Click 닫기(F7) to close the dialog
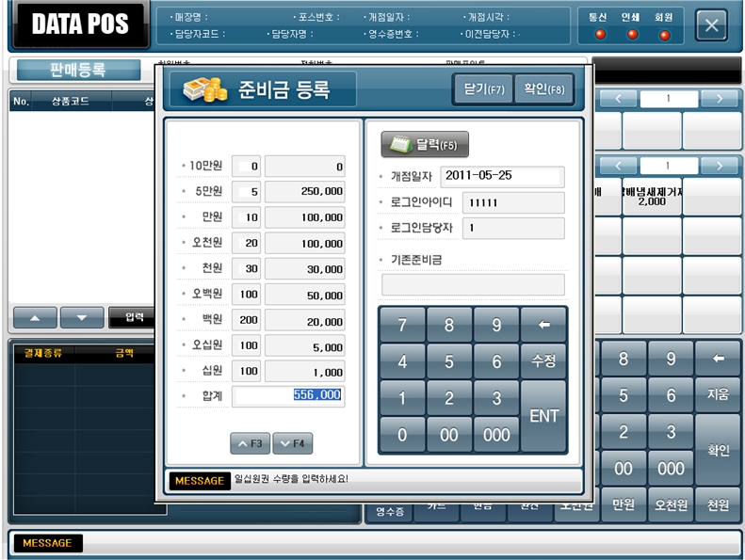 coord(484,89)
